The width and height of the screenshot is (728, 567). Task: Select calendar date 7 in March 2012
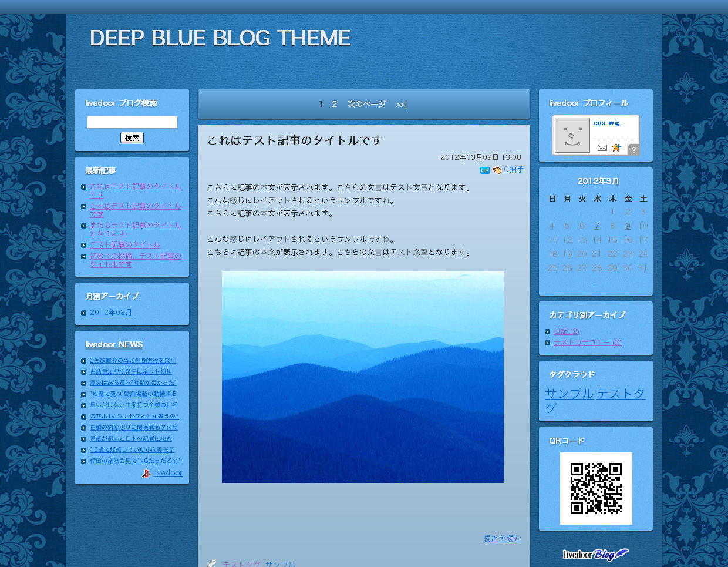(596, 226)
